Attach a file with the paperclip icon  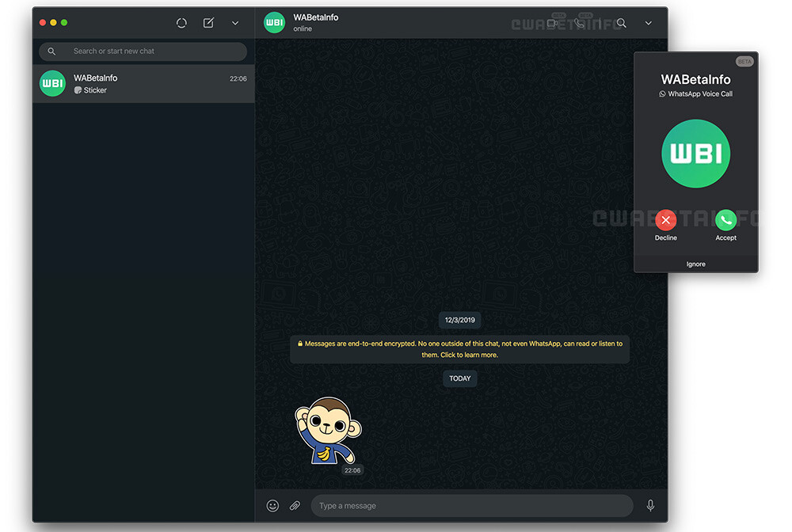click(x=295, y=506)
